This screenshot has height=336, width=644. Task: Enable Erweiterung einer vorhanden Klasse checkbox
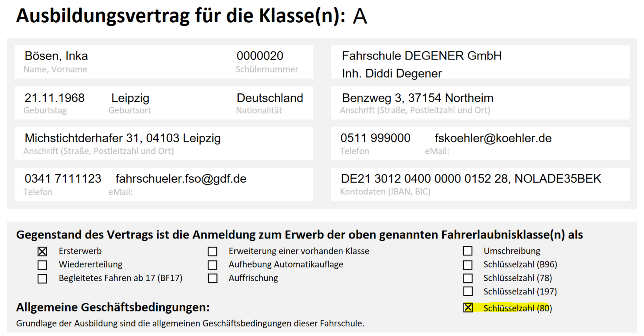coord(212,251)
